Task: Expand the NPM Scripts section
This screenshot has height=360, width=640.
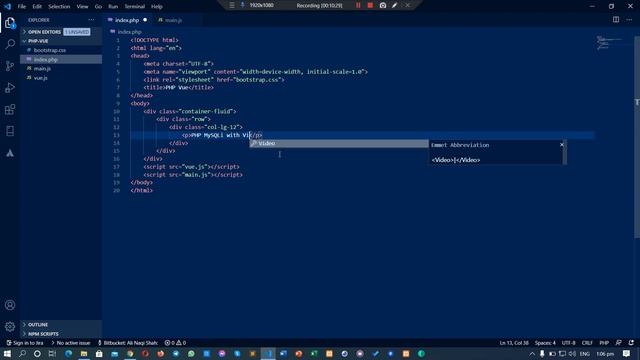Action: click(61, 334)
